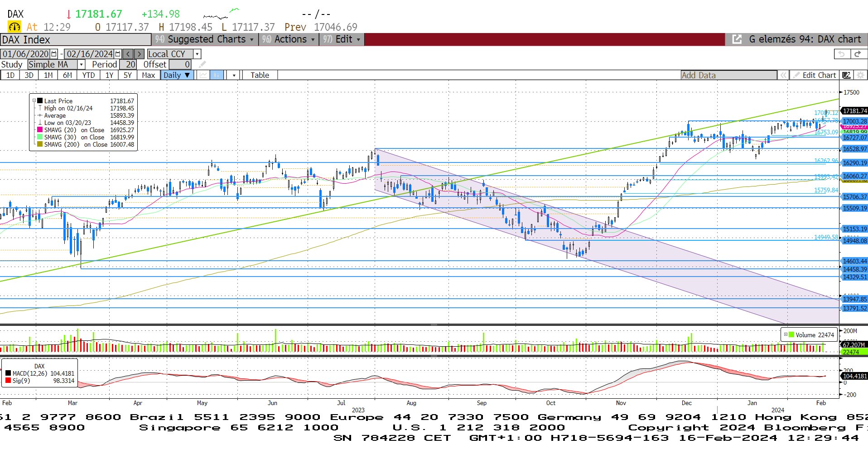Undo the last chart change
This screenshot has height=463, width=868.
point(842,54)
